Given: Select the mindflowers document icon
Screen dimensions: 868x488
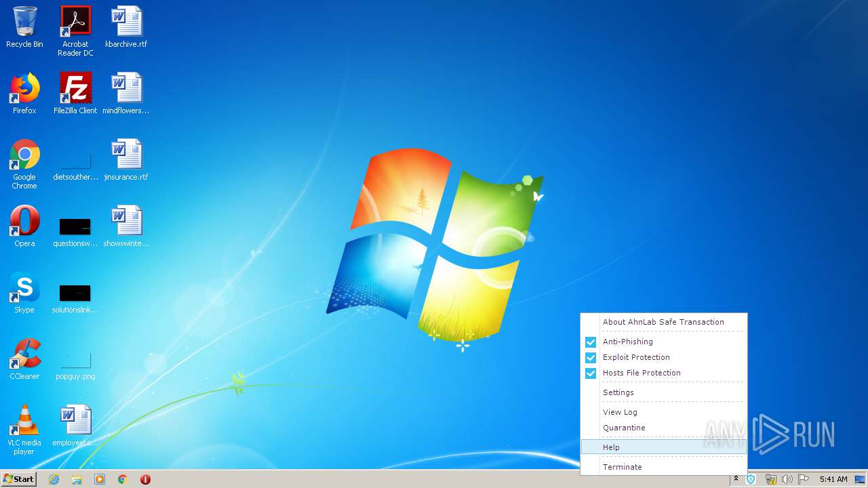Looking at the screenshot, I should click(126, 94).
